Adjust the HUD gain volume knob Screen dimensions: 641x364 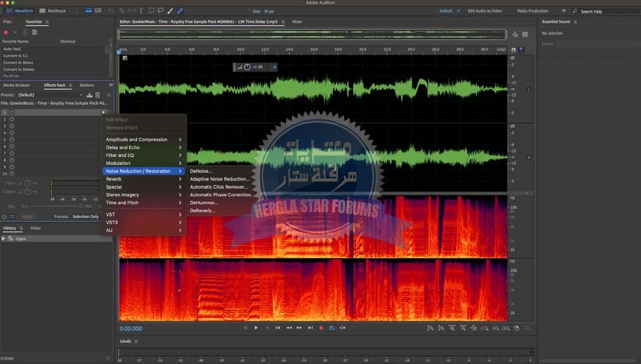[x=247, y=67]
